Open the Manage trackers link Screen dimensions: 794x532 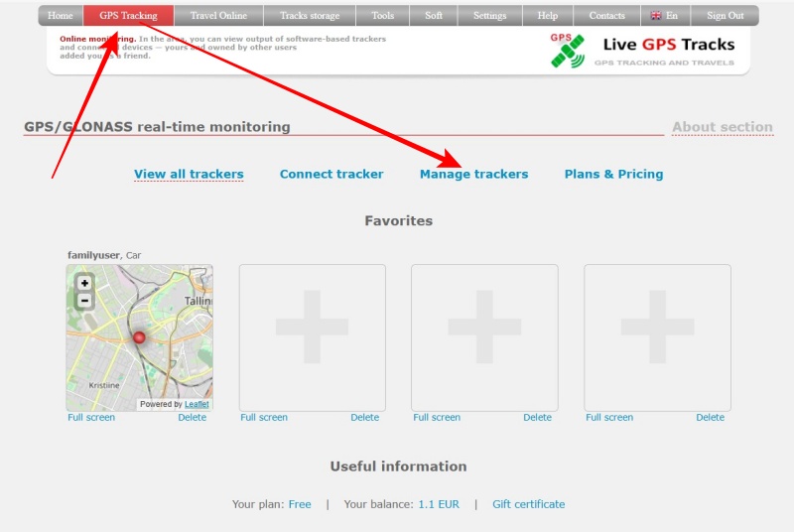point(473,174)
